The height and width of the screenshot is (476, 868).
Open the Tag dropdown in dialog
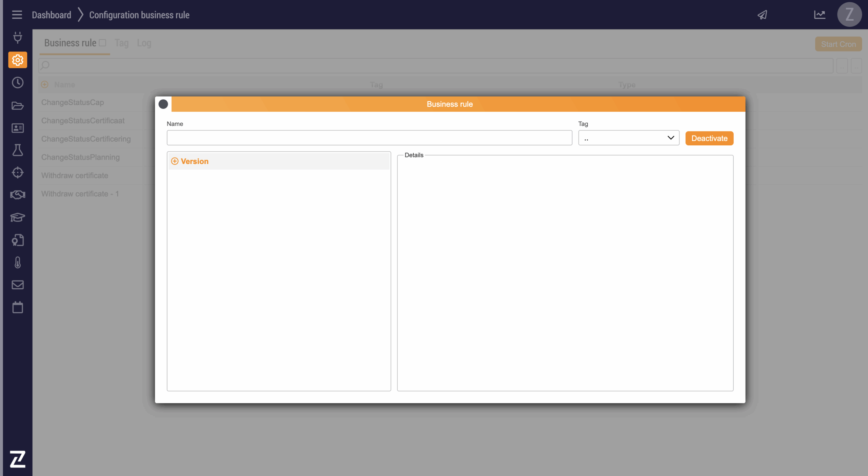tap(629, 138)
